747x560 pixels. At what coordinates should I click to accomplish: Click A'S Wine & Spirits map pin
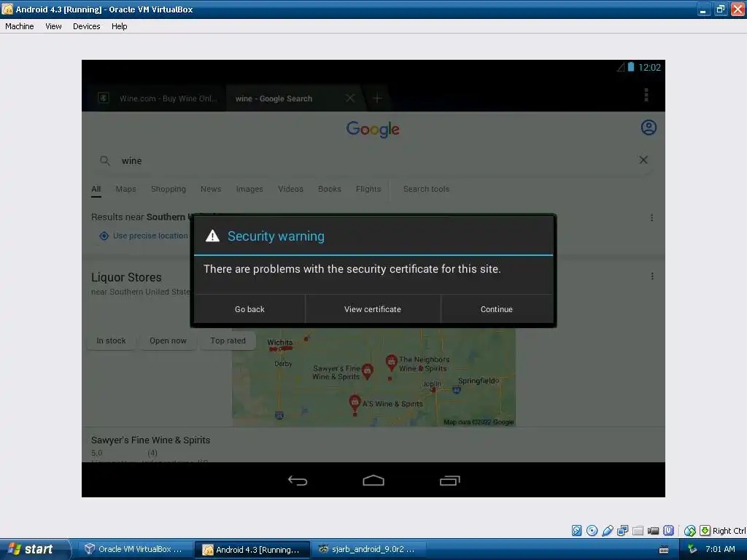pos(355,403)
